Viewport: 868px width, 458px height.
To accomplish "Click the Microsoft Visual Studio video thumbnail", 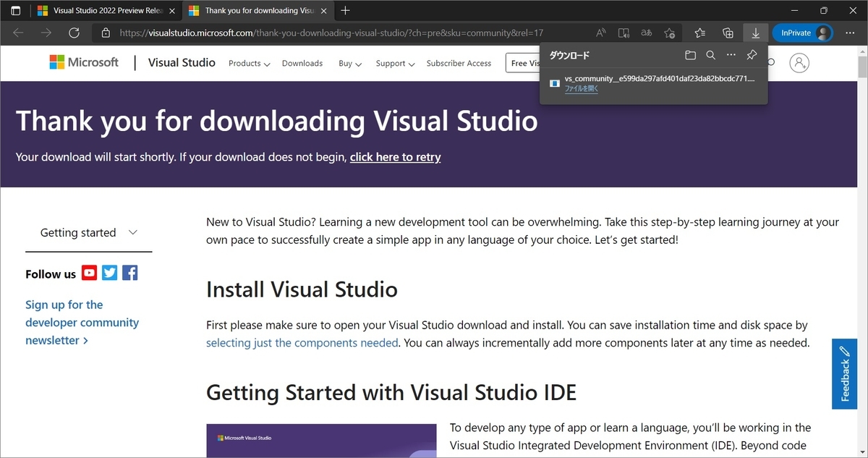I will pyautogui.click(x=321, y=441).
